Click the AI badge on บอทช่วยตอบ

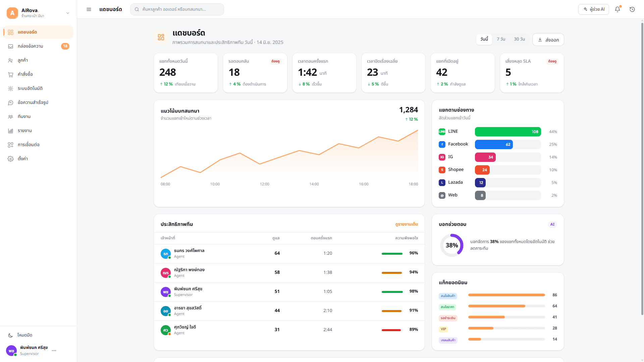tap(552, 225)
